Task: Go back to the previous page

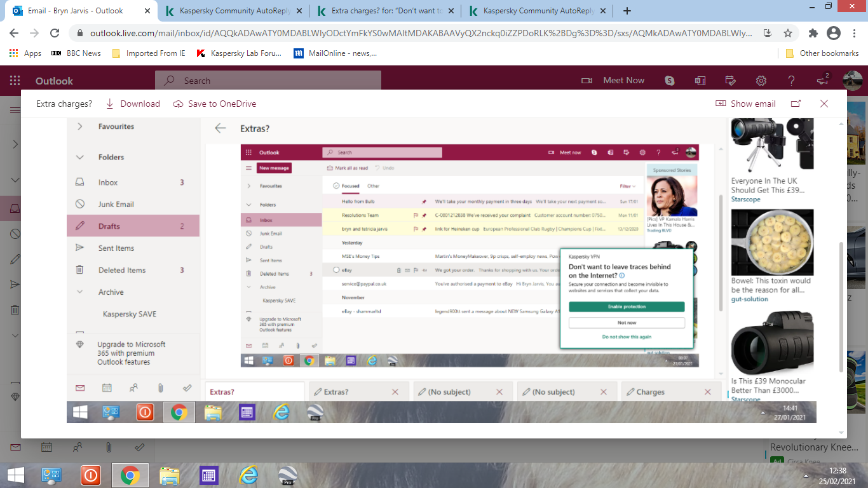Action: point(14,33)
